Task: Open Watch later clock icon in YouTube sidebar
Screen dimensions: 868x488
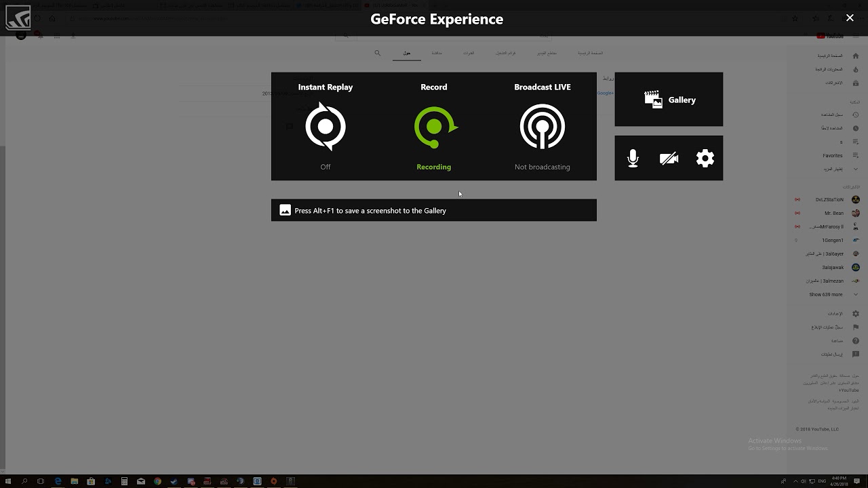Action: pyautogui.click(x=856, y=128)
